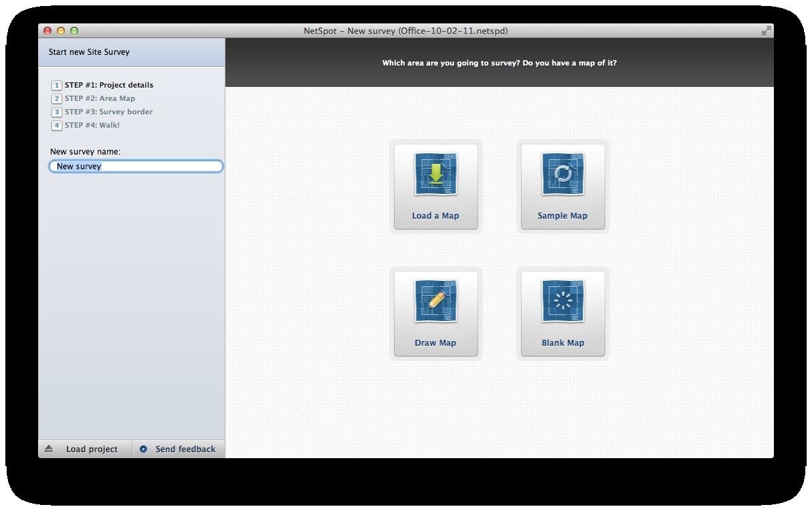812x511 pixels.
Task: Click the numbered box for step 1
Action: 57,86
